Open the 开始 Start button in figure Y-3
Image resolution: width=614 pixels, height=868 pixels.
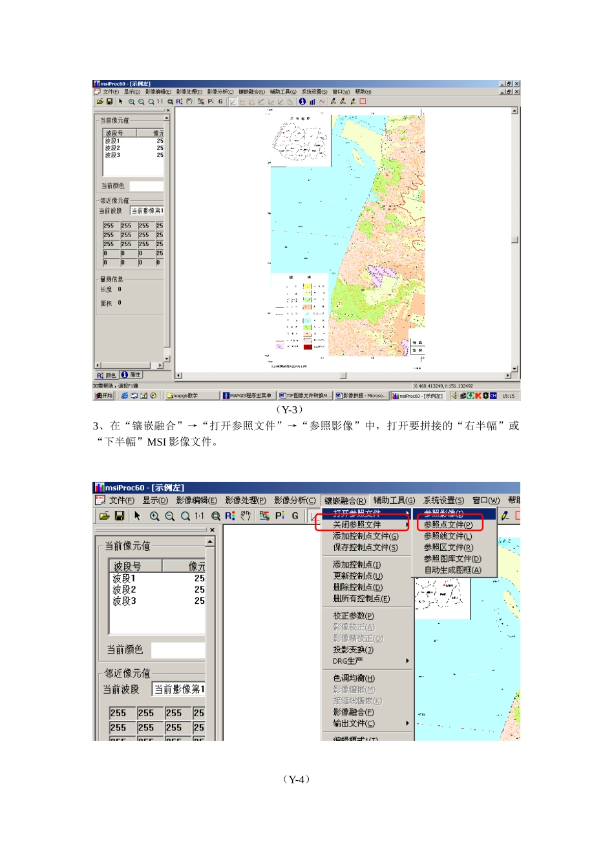[104, 396]
